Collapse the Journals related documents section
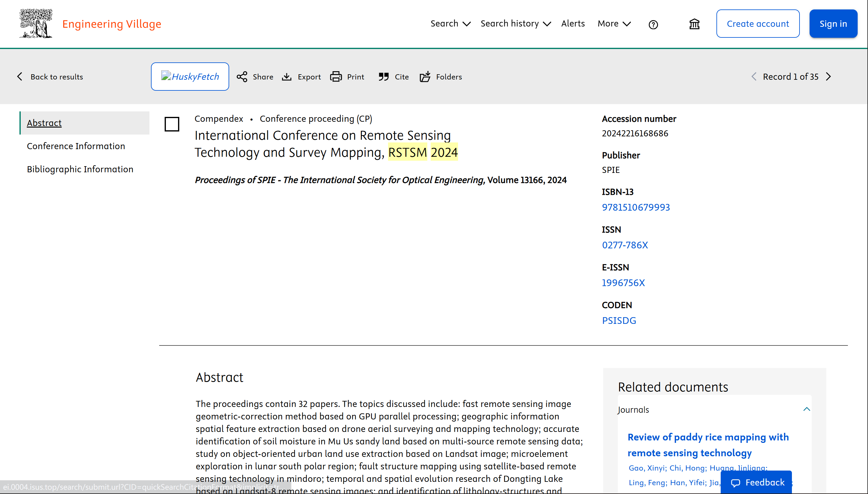Image resolution: width=868 pixels, height=494 pixels. [807, 409]
